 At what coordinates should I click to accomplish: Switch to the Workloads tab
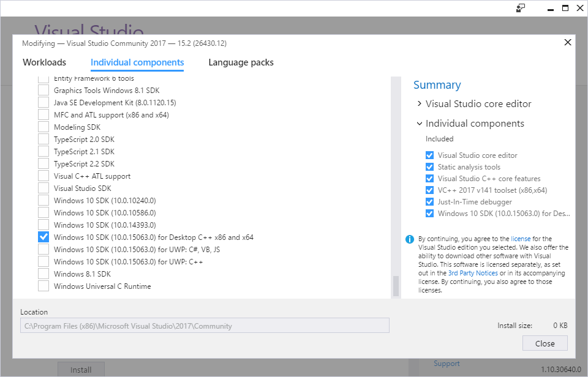[x=44, y=62]
